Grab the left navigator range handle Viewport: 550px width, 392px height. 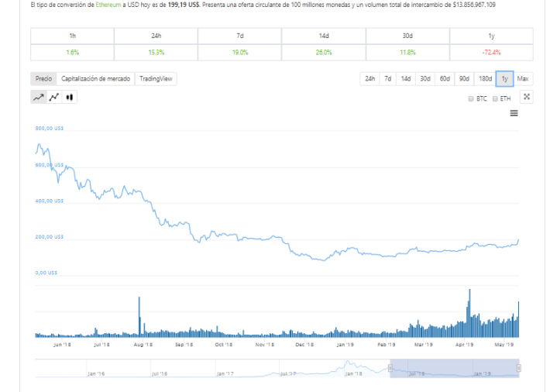pos(390,368)
